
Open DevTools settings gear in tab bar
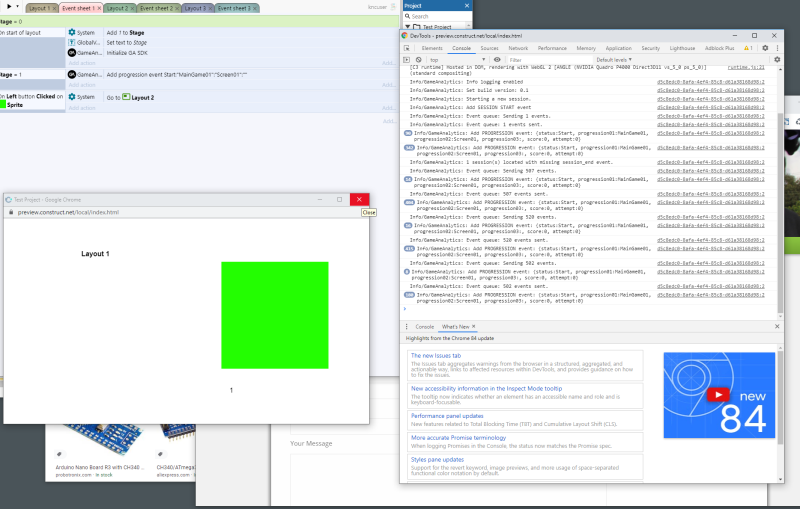(765, 48)
